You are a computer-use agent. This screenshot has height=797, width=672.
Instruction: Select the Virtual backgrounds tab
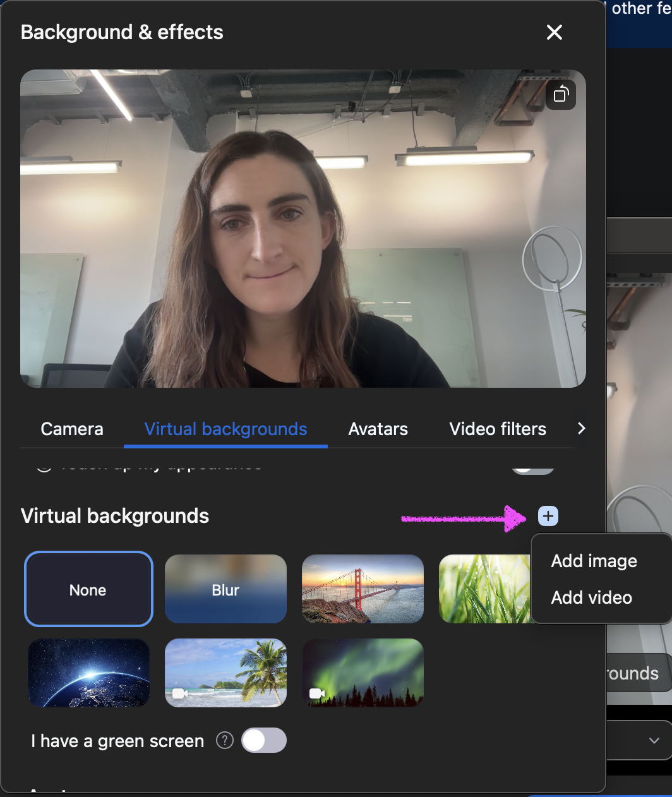click(x=225, y=429)
